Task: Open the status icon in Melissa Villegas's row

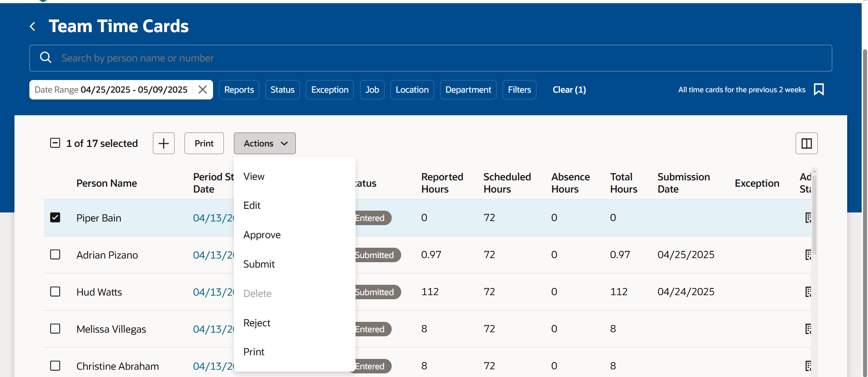Action: (x=808, y=329)
